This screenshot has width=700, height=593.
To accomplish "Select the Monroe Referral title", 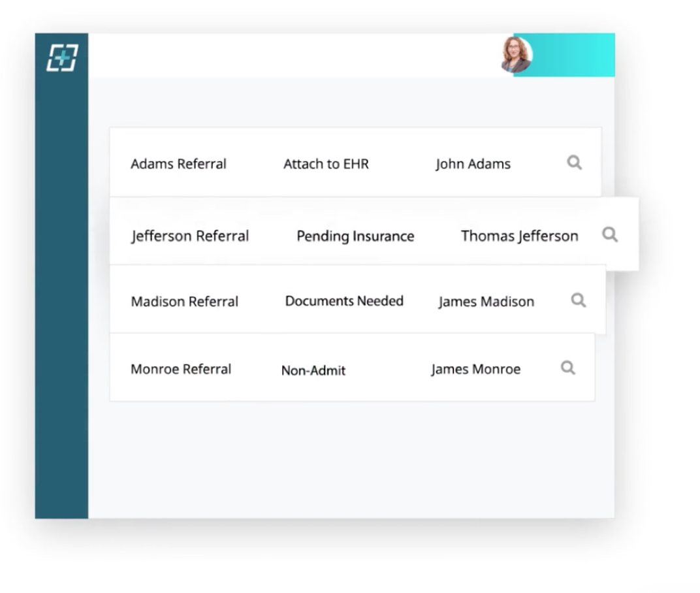I will tap(181, 369).
